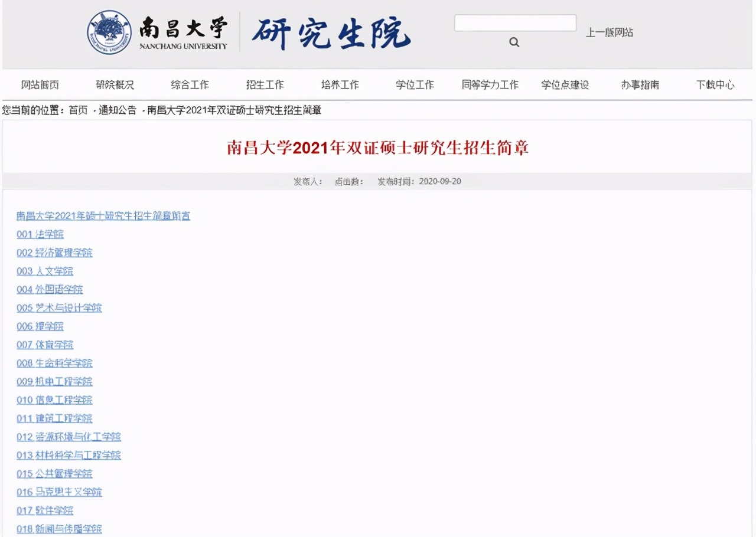Click the search magnifier icon

[x=513, y=42]
